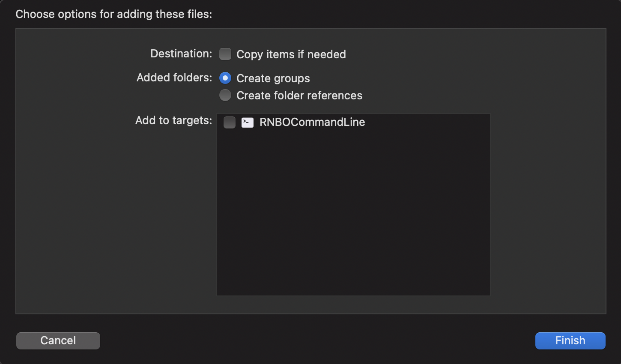
Task: Click the Add to targets label
Action: pos(173,120)
